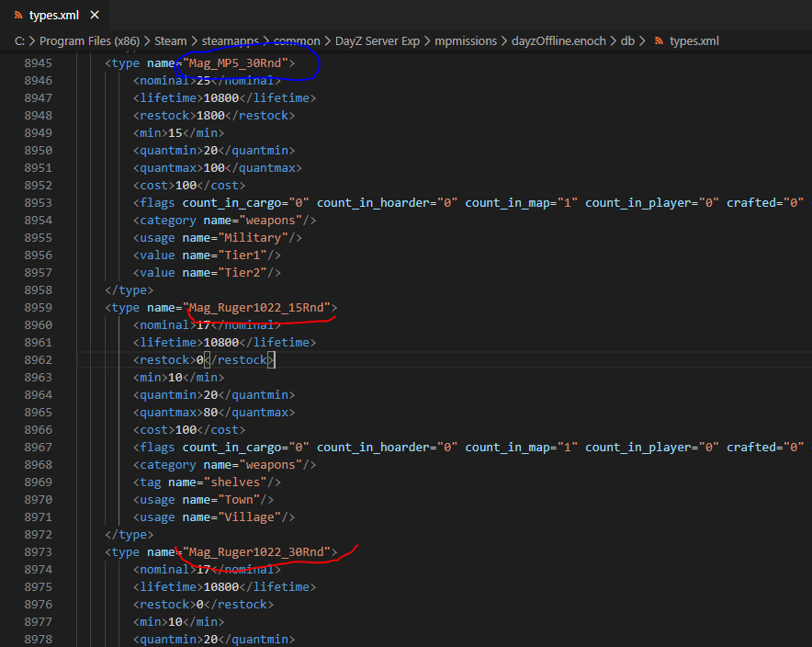Click the usage "Town" line
Image resolution: width=812 pixels, height=647 pixels.
(x=204, y=500)
